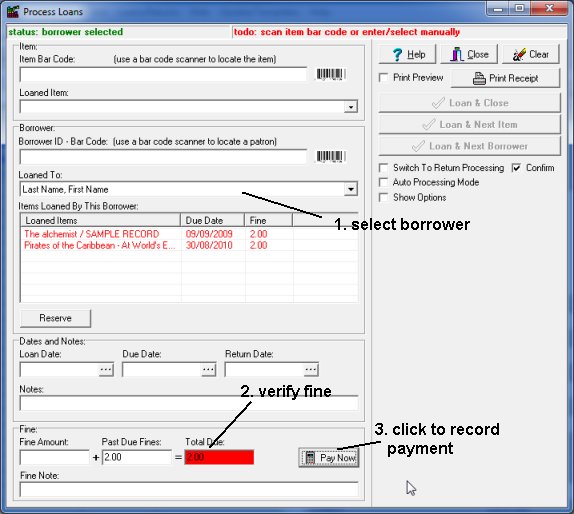Click the Close door icon button
574x514 pixels.
(x=469, y=55)
